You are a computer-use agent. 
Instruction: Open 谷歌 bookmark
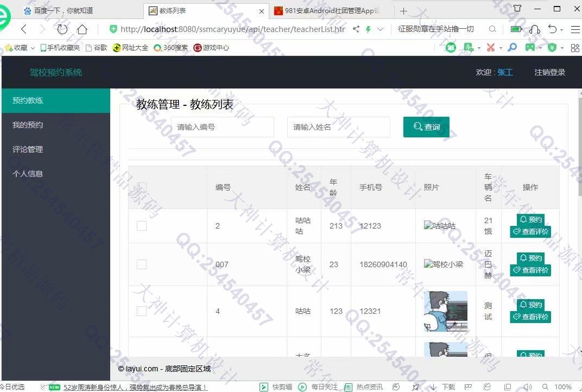tap(96, 48)
